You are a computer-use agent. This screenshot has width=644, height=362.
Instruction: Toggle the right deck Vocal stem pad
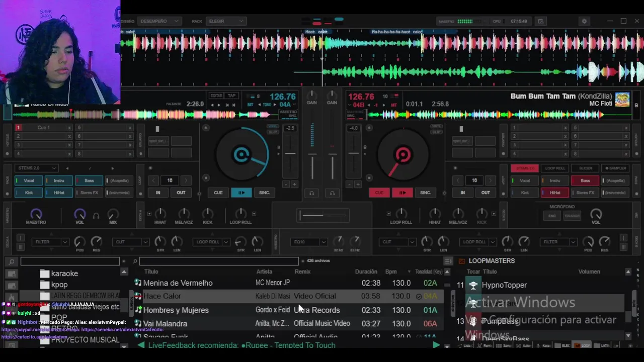tap(524, 180)
